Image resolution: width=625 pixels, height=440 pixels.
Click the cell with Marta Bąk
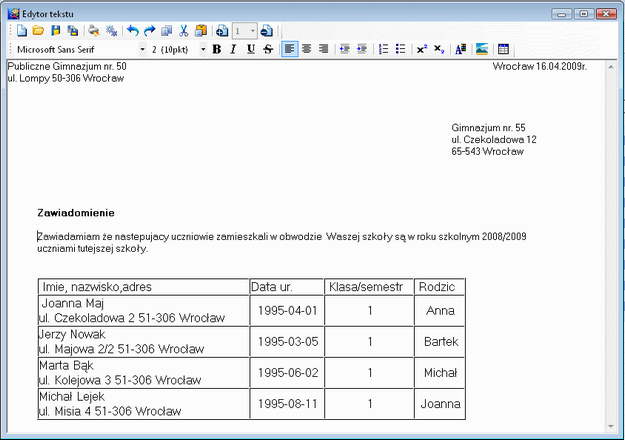[144, 373]
